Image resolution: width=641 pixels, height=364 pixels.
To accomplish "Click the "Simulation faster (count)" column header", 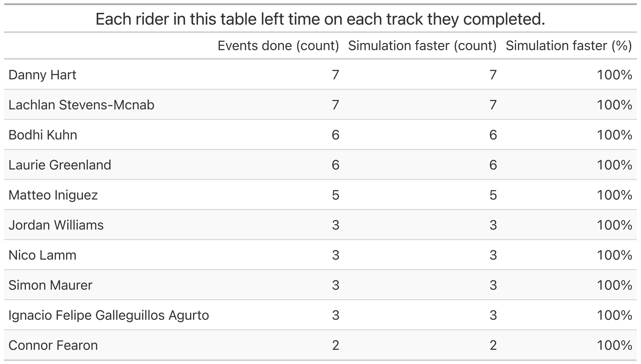I will 422,46.
